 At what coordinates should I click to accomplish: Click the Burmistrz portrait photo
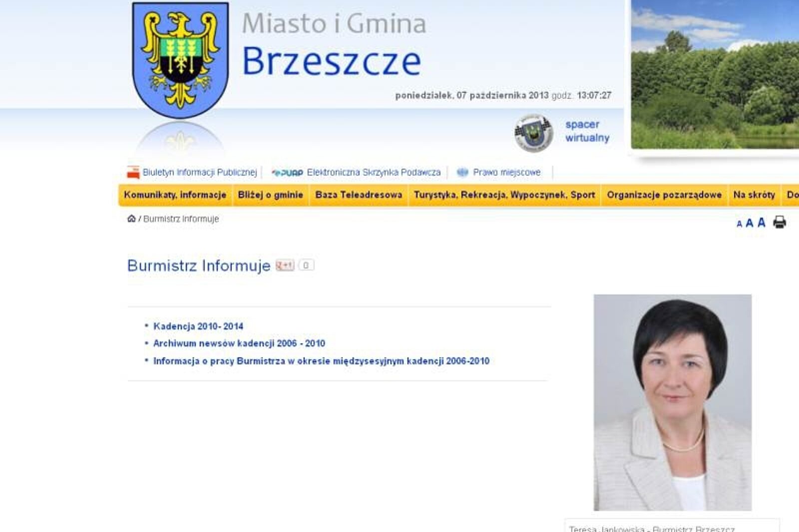click(672, 402)
